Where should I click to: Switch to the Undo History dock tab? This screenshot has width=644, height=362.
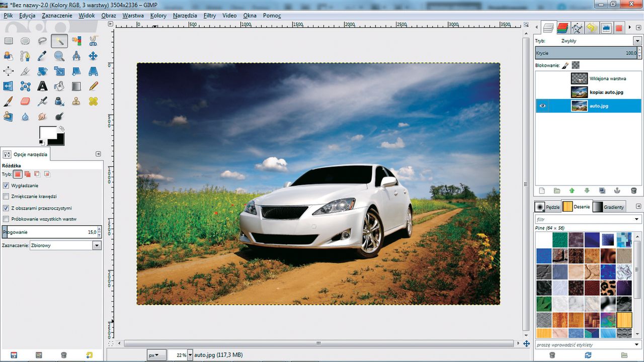click(592, 28)
